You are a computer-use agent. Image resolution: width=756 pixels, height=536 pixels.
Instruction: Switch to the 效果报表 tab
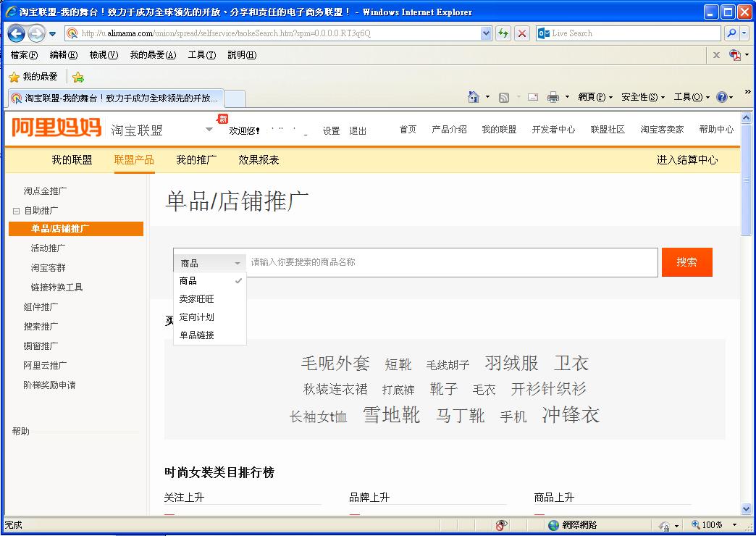pyautogui.click(x=259, y=159)
